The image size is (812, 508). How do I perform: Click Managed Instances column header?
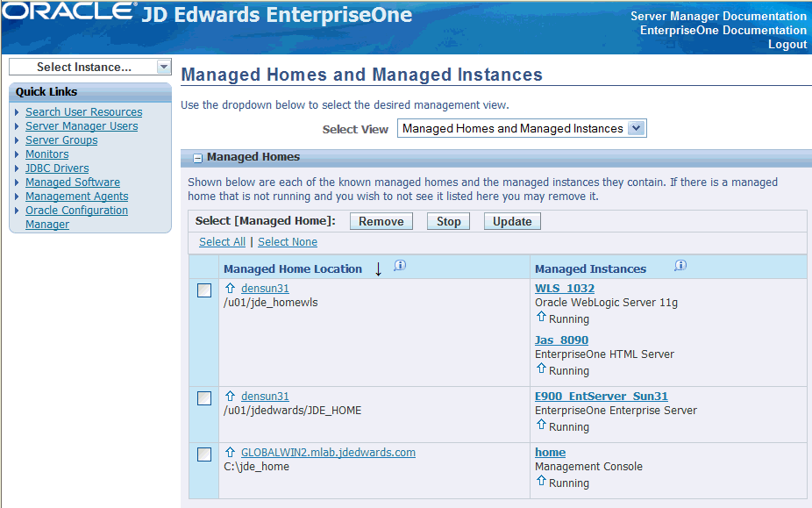pos(590,268)
